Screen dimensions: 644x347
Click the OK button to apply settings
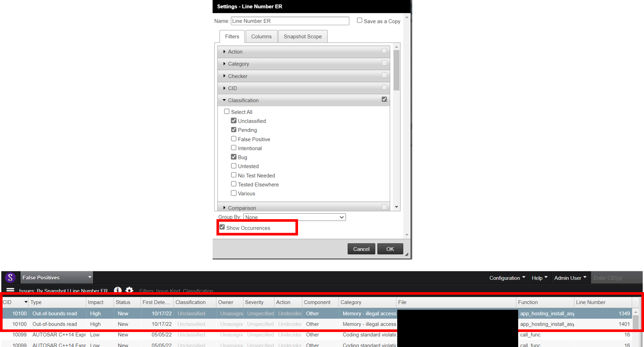click(389, 249)
